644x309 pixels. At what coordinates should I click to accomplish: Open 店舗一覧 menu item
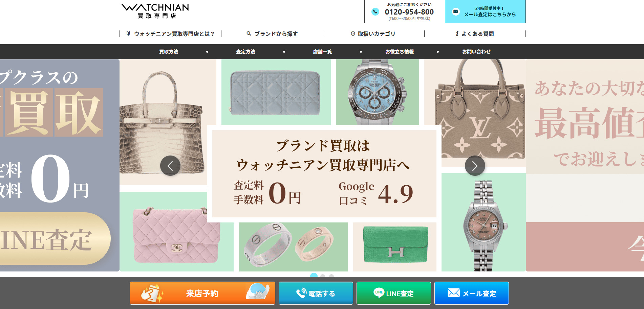point(322,52)
